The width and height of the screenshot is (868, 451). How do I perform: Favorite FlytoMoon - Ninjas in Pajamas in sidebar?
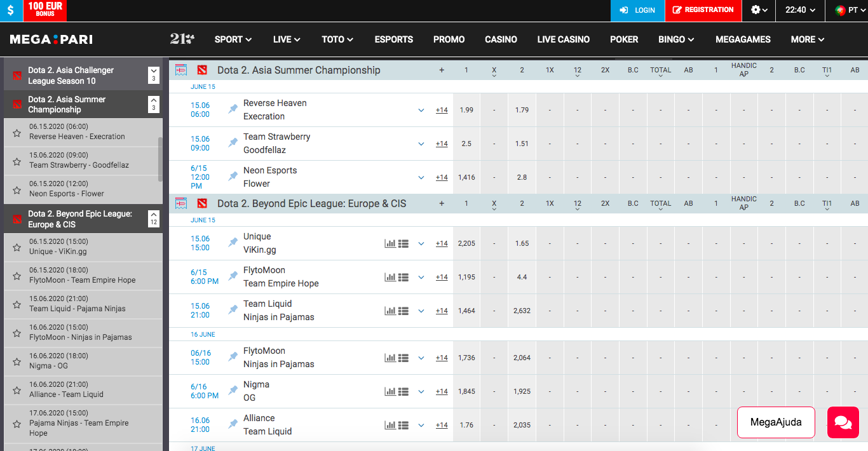tap(17, 333)
